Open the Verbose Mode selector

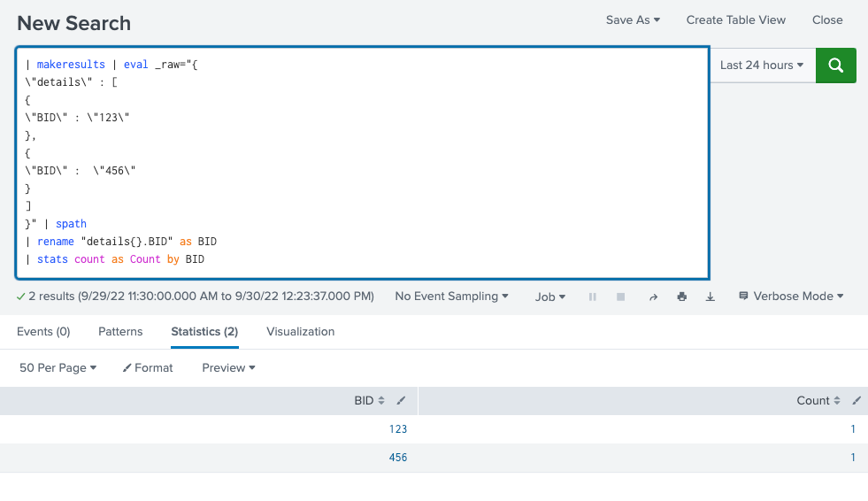pyautogui.click(x=791, y=297)
